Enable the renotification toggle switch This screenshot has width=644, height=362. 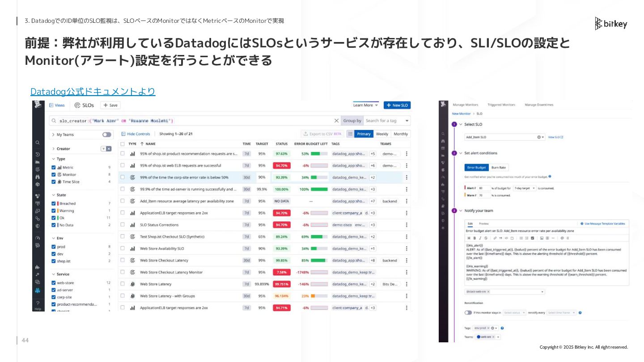click(468, 313)
